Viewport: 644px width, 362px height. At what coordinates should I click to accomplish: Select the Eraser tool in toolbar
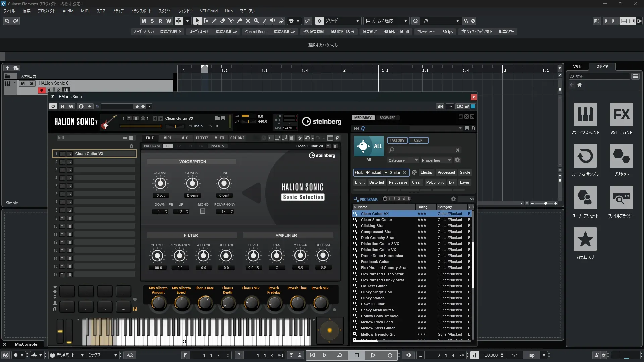[222, 21]
